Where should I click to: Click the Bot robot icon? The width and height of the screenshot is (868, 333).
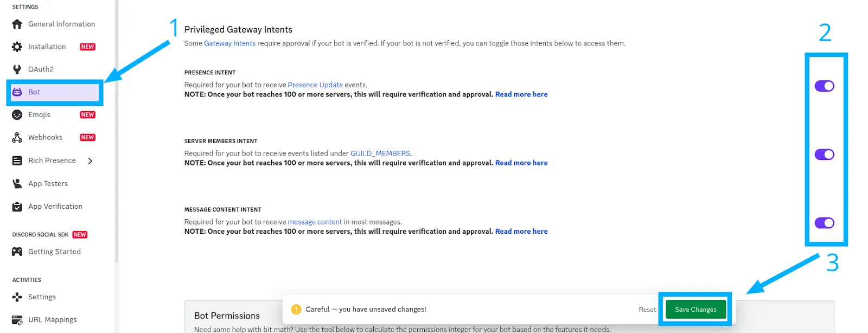tap(17, 92)
